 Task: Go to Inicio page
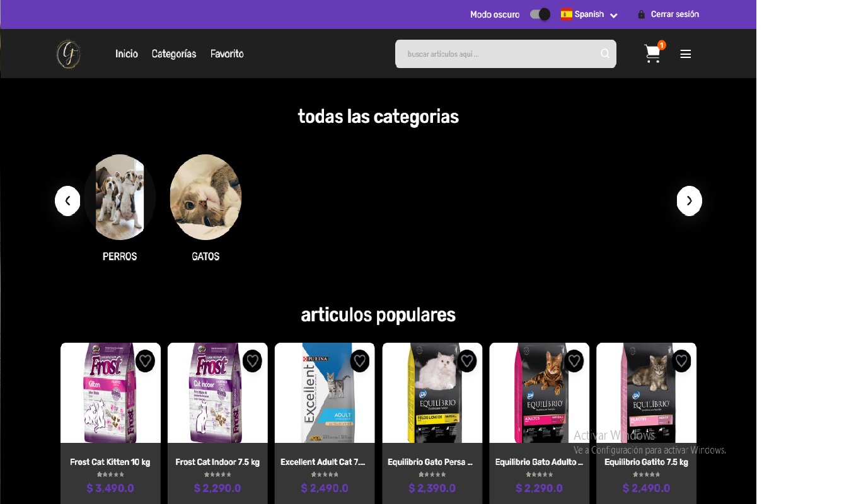point(127,54)
